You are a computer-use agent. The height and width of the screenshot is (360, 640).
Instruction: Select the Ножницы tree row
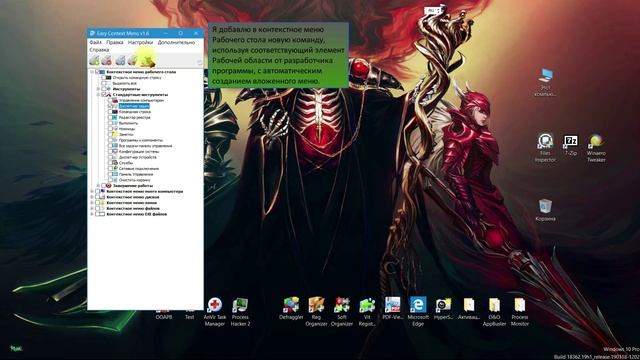point(127,129)
